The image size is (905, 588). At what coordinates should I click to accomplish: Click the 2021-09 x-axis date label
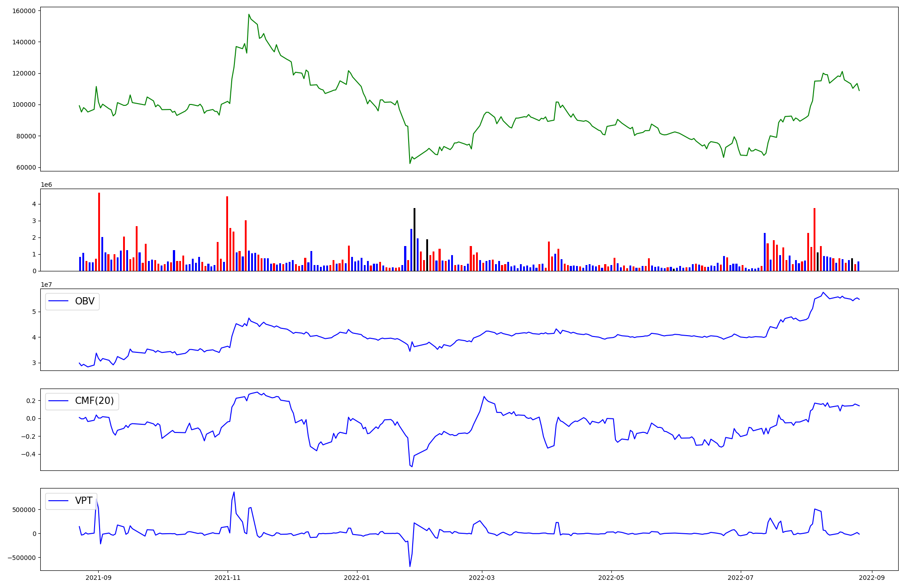click(x=98, y=578)
